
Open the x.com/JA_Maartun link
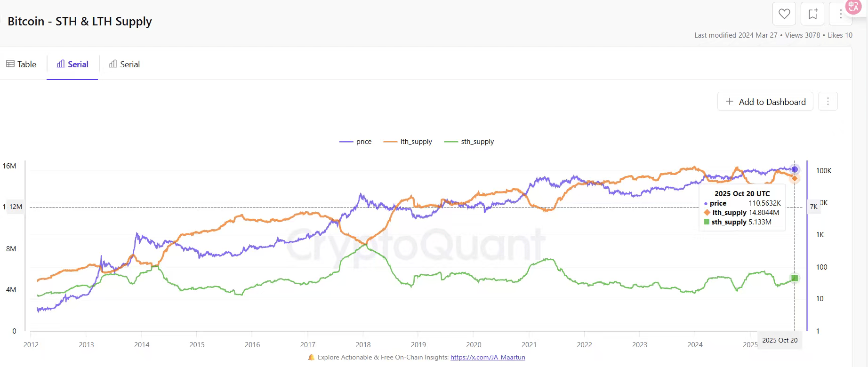[x=488, y=357]
